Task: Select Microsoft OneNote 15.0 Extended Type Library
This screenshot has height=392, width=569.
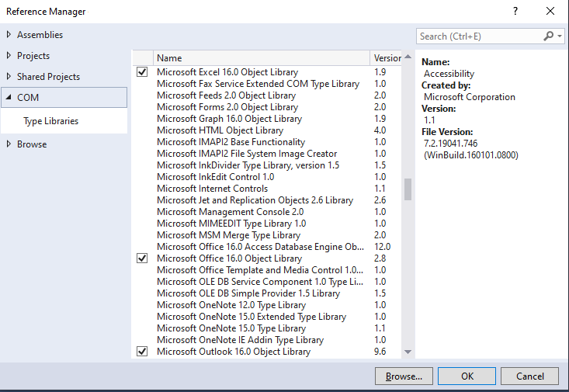Action: tap(266, 316)
